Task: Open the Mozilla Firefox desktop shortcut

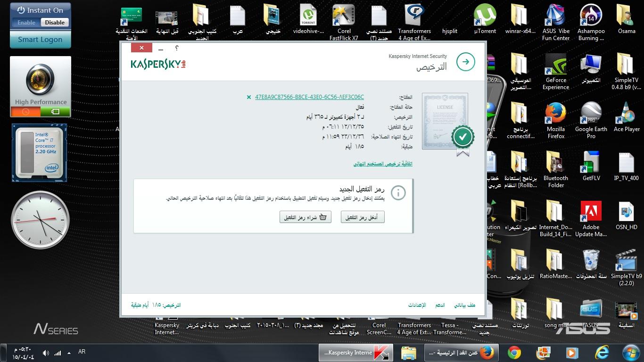Action: pos(556,121)
